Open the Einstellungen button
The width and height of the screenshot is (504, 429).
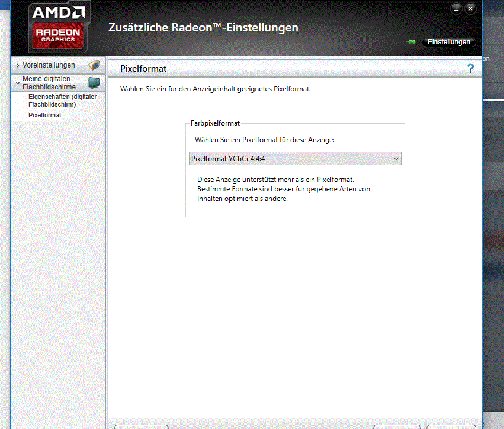[449, 42]
